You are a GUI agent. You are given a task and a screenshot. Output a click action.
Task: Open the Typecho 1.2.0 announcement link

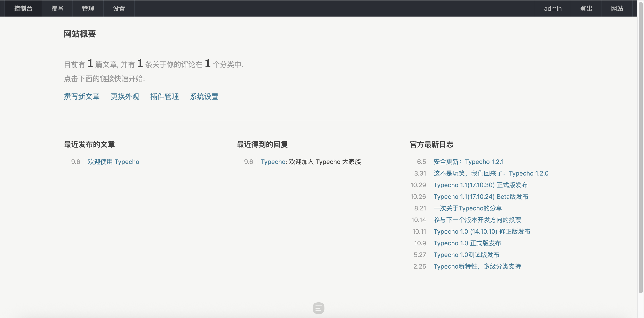click(491, 173)
